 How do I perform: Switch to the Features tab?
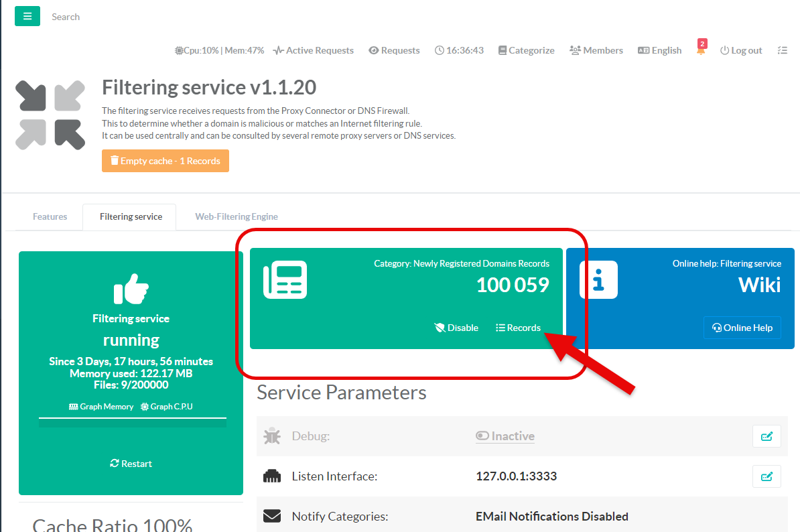pyautogui.click(x=50, y=216)
